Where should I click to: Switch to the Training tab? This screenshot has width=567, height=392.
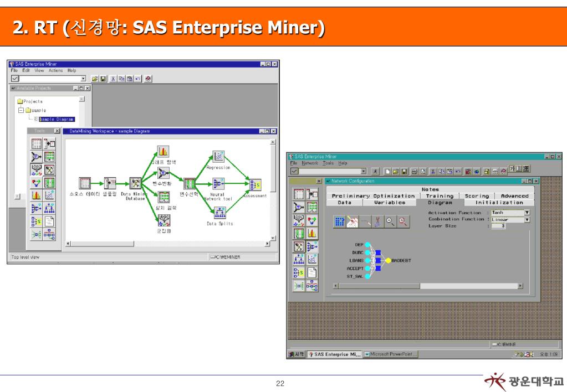pyautogui.click(x=440, y=196)
